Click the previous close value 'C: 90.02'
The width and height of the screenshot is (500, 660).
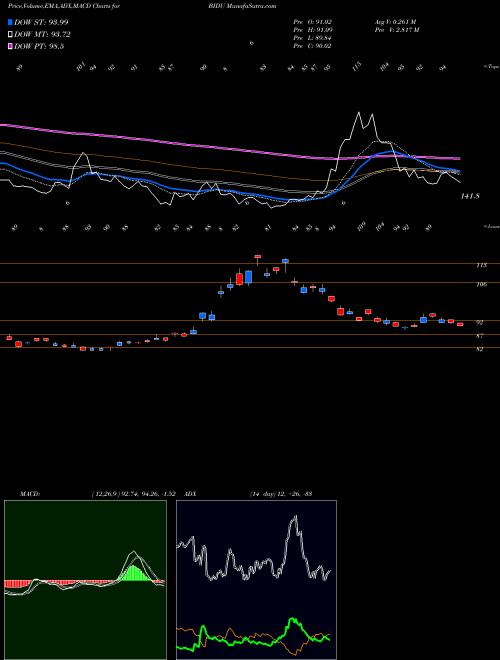pos(319,46)
